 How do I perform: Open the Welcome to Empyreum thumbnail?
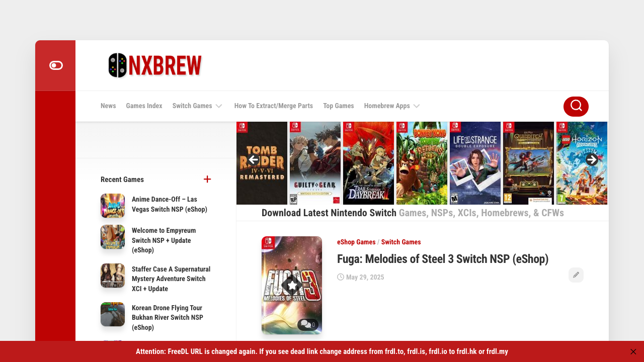pos(113,237)
